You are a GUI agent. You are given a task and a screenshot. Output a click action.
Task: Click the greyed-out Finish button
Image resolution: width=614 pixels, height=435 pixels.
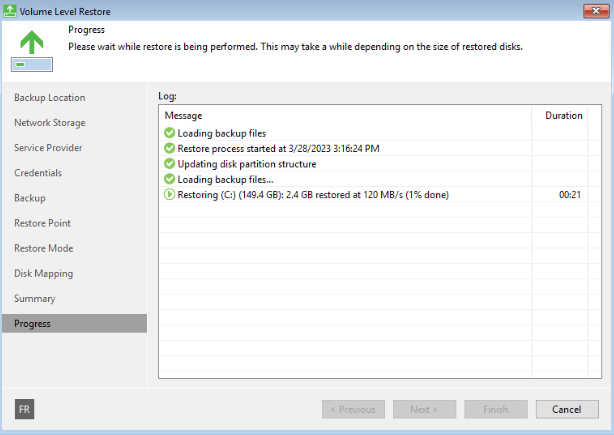496,409
